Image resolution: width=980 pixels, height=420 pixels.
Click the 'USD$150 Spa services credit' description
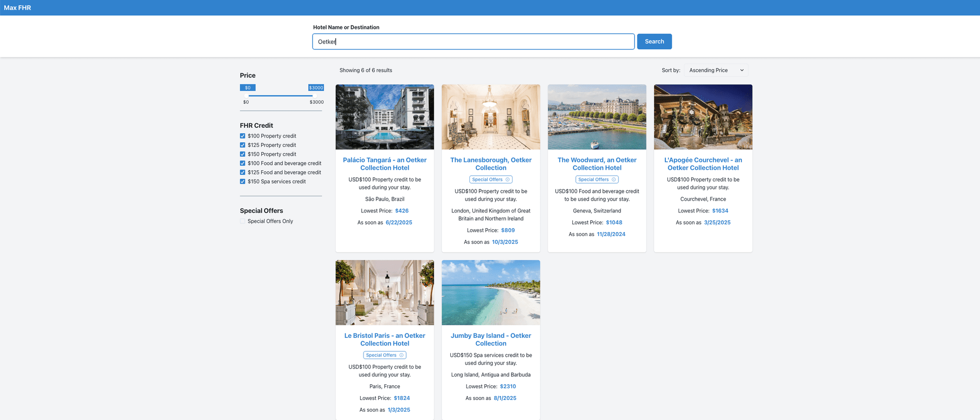click(x=491, y=359)
